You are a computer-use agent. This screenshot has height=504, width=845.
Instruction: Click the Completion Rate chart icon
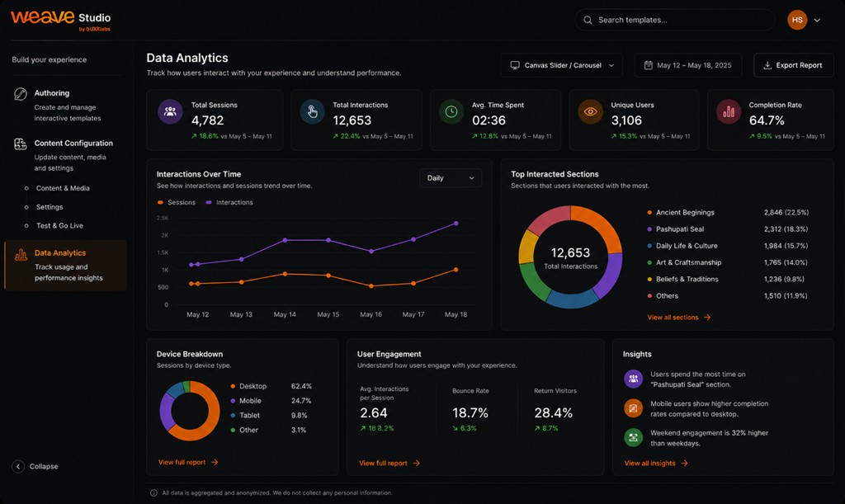pos(729,112)
